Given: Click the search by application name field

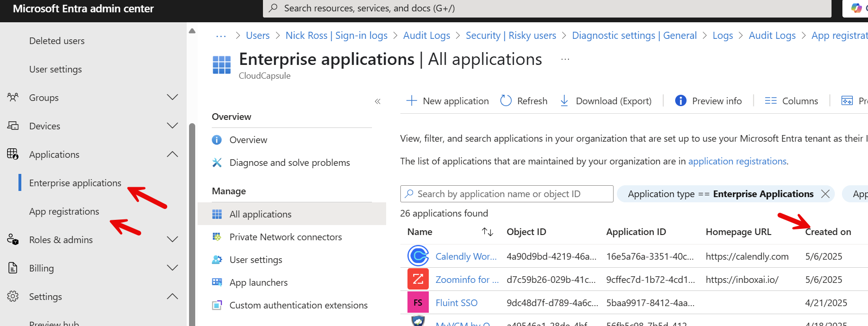Looking at the screenshot, I should click(x=506, y=194).
